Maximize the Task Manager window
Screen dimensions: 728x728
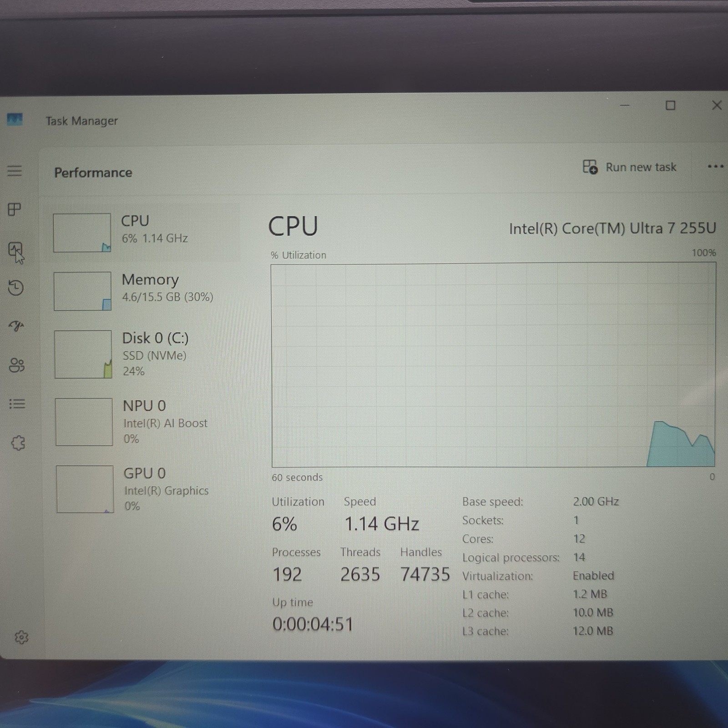tap(670, 106)
